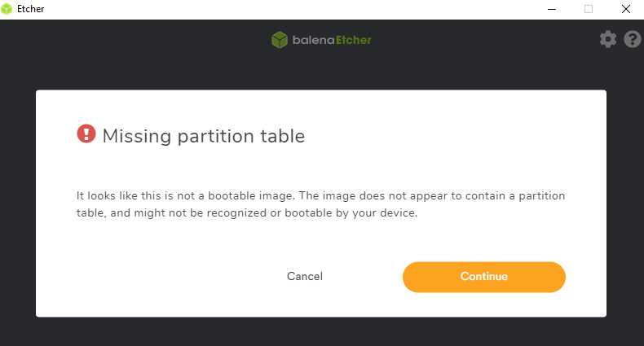Click the second line of the warning message

point(246,213)
